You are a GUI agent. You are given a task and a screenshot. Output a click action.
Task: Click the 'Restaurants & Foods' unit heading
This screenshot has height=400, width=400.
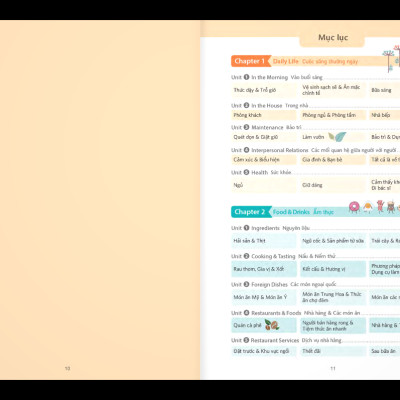pyautogui.click(x=276, y=313)
